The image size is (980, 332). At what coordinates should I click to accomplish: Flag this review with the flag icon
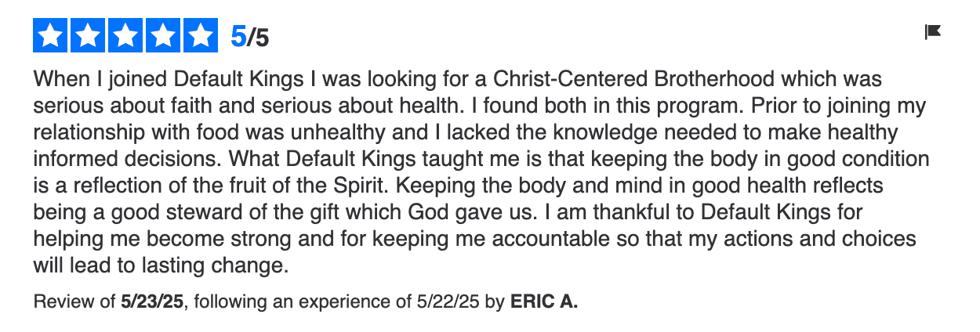coord(933,31)
